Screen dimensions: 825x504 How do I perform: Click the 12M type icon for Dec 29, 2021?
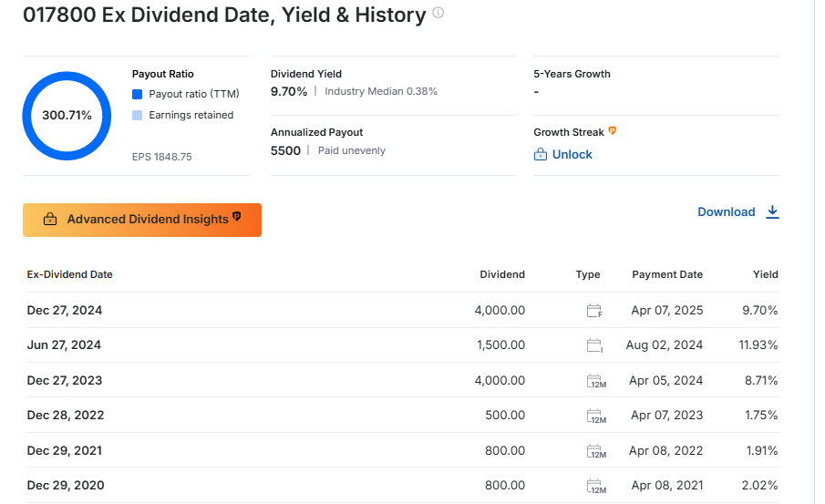tap(595, 450)
